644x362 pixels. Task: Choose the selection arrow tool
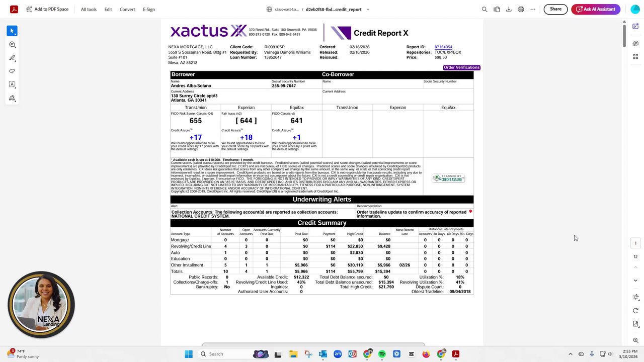tap(12, 31)
